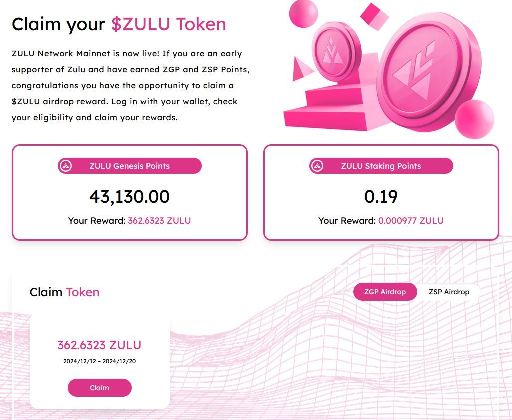Click the pink sphere below the large coin

point(474,119)
